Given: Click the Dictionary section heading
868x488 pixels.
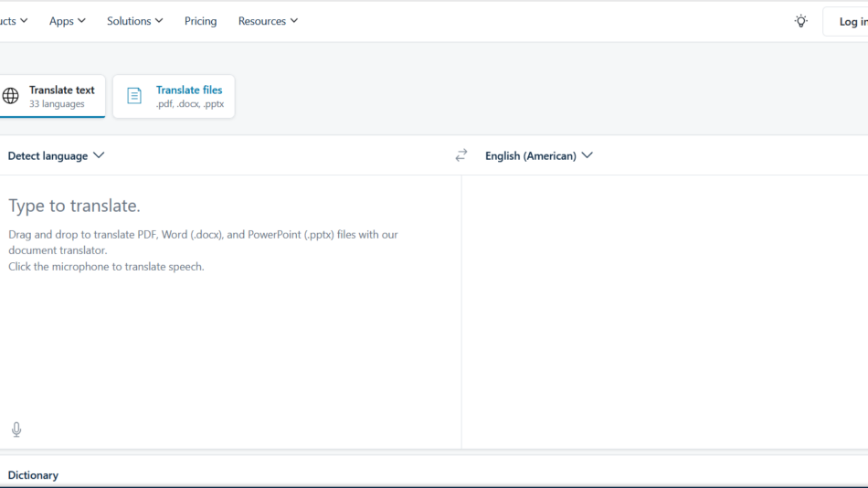Looking at the screenshot, I should (x=33, y=475).
